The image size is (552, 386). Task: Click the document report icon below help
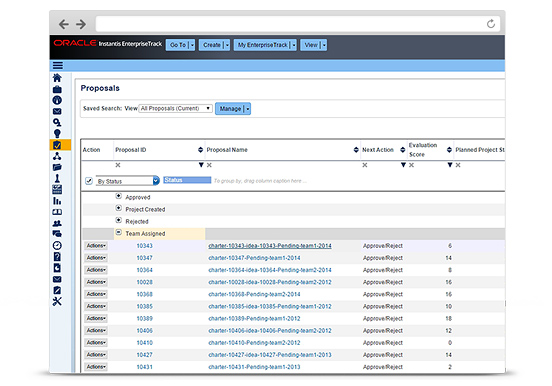(57, 268)
